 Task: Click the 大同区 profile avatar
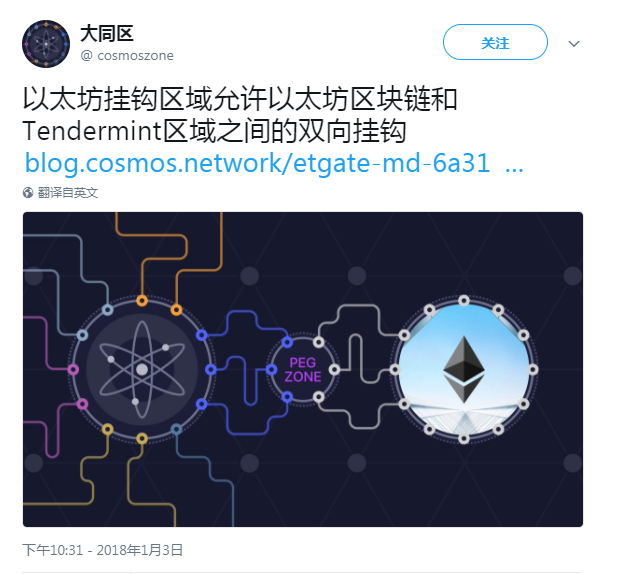[46, 44]
